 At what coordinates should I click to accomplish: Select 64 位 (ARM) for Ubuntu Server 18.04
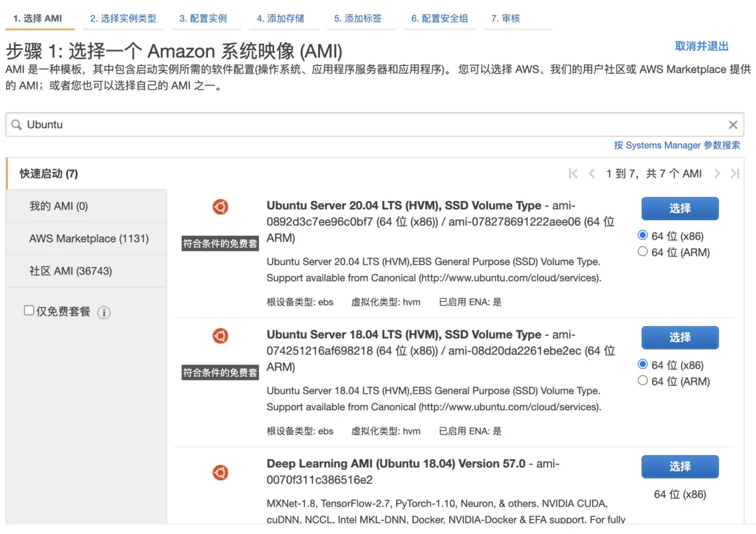point(642,381)
